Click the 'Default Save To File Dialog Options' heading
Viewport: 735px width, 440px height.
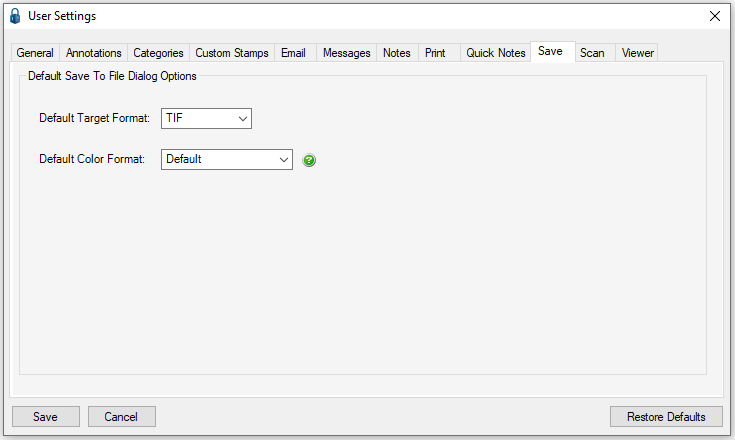[112, 76]
